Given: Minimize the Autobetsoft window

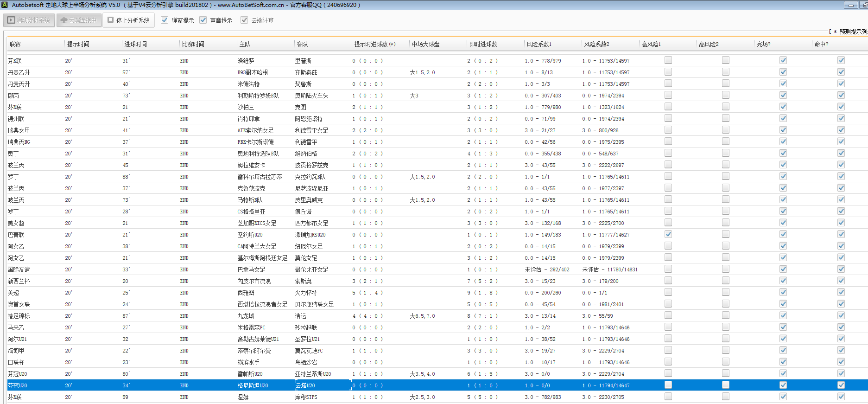Looking at the screenshot, I should tap(850, 5).
